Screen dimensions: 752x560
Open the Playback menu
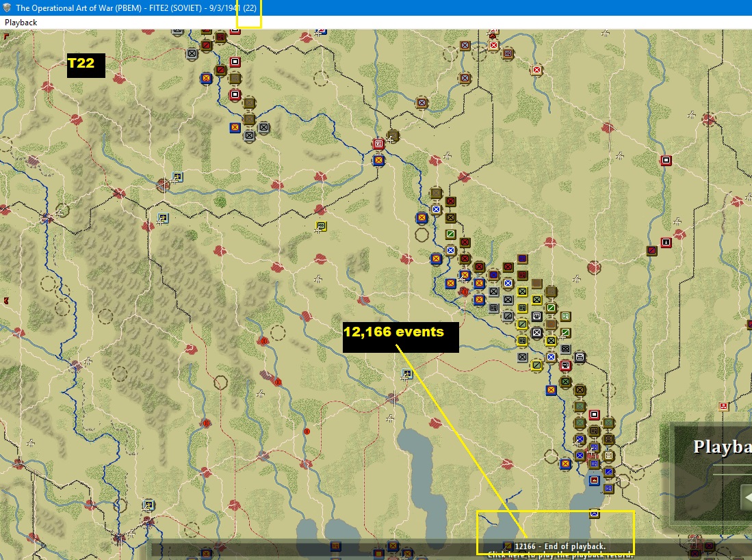click(21, 23)
